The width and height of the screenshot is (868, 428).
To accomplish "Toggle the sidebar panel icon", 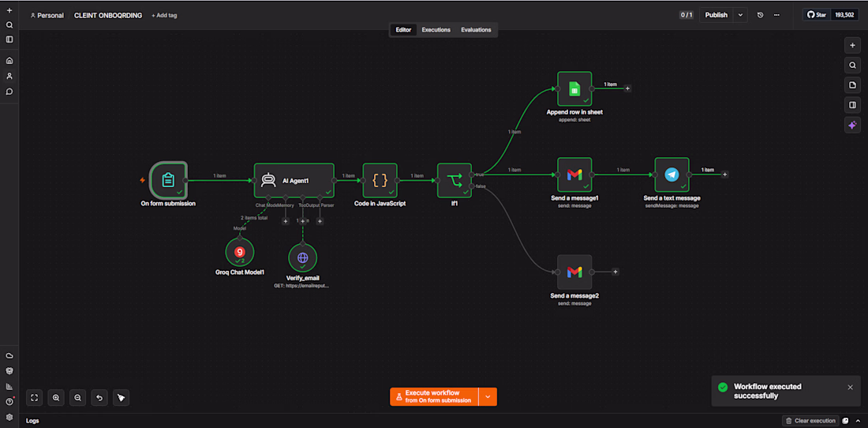I will [9, 39].
